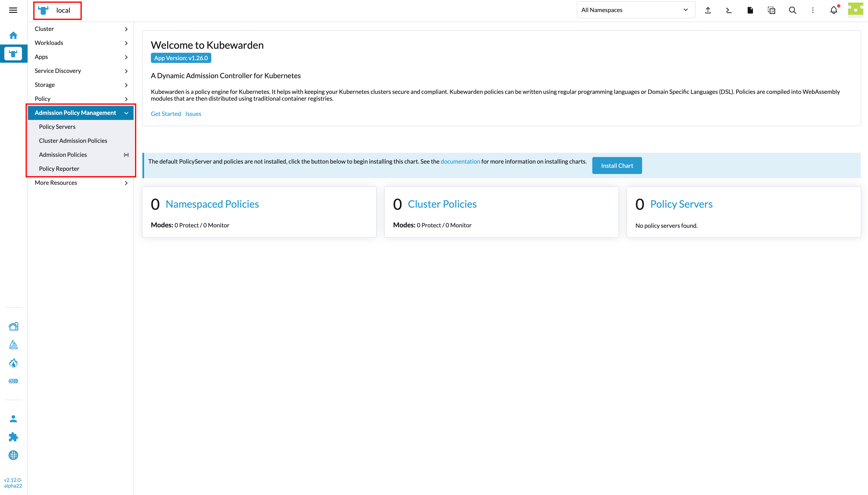
Task: Click the v2.12.0-alpha22 version link
Action: coord(13,483)
